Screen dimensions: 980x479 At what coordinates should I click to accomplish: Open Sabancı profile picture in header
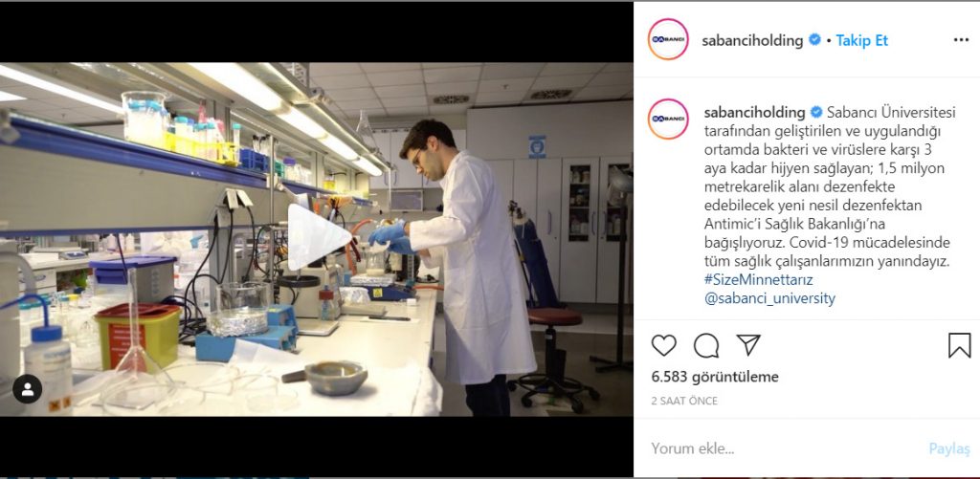(668, 39)
